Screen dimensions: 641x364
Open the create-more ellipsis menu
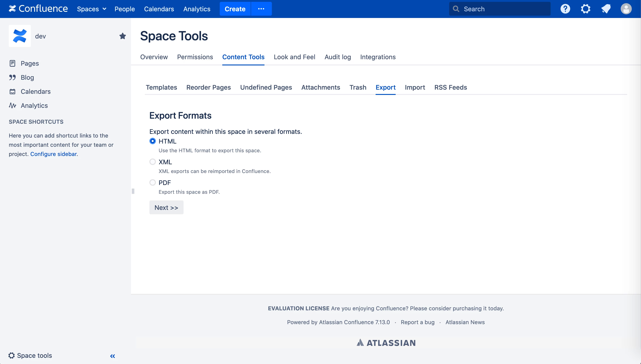[x=261, y=9]
